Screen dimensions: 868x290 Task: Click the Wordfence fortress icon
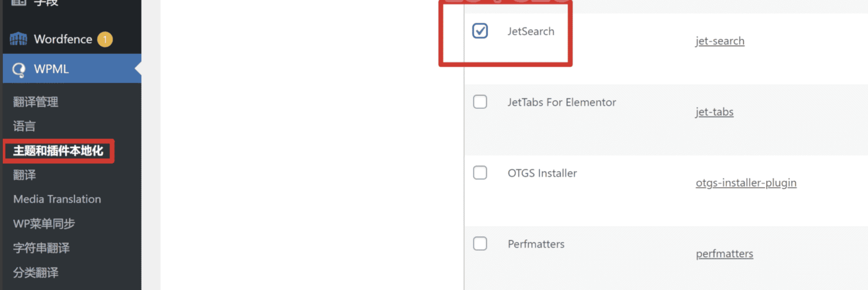pyautogui.click(x=19, y=39)
